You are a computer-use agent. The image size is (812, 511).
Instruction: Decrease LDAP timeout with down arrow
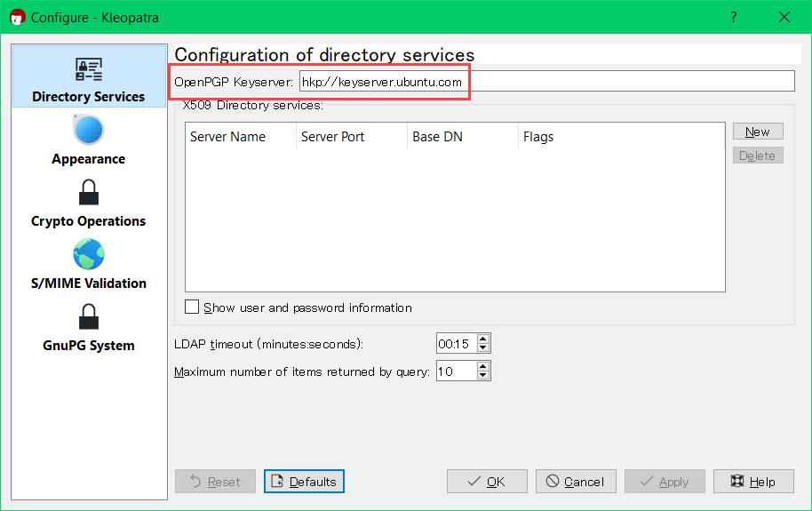click(x=483, y=348)
